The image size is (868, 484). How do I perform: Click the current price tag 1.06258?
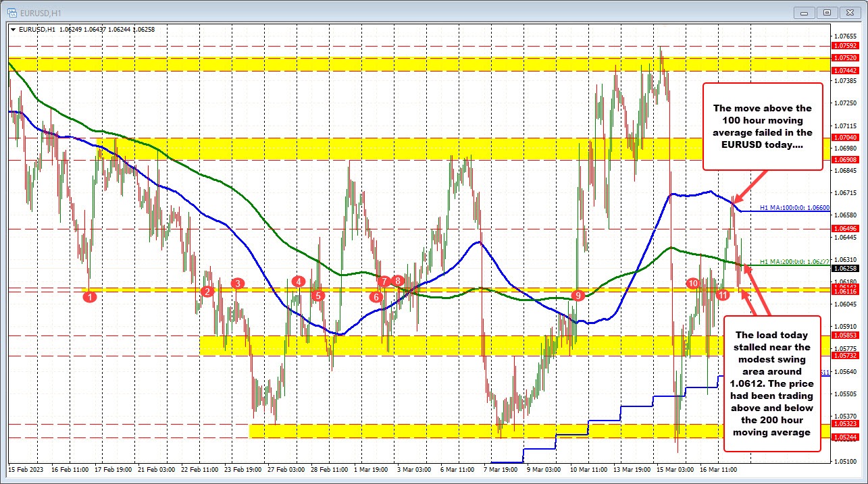[x=846, y=268]
